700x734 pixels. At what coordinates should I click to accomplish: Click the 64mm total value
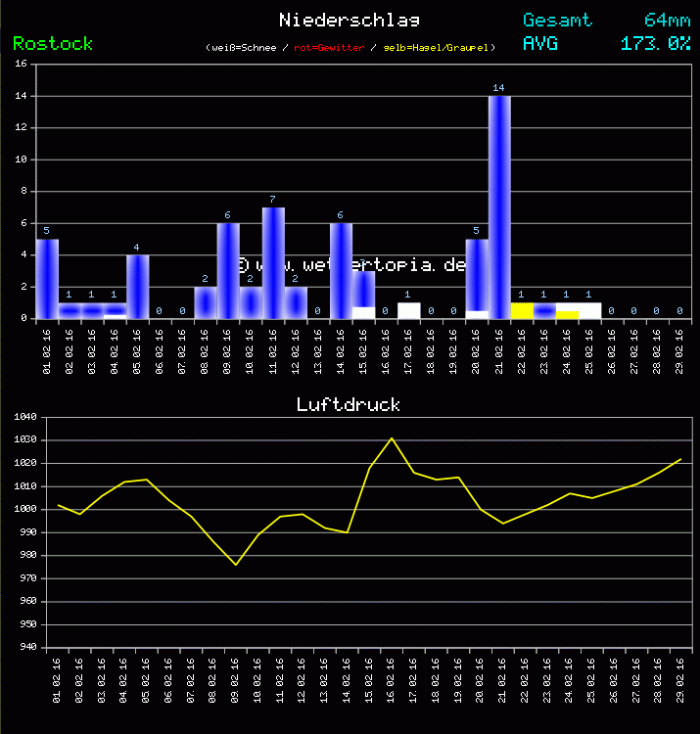tap(667, 20)
